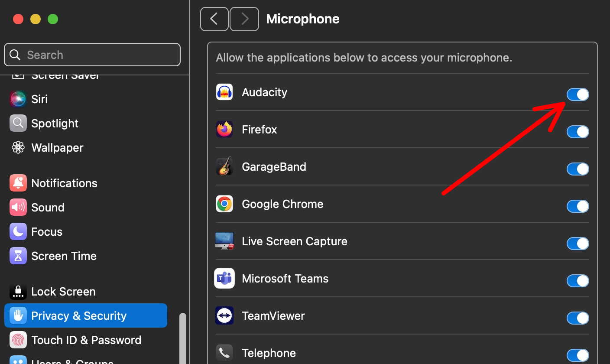This screenshot has width=610, height=364.
Task: Open Notifications settings pane
Action: pos(64,183)
